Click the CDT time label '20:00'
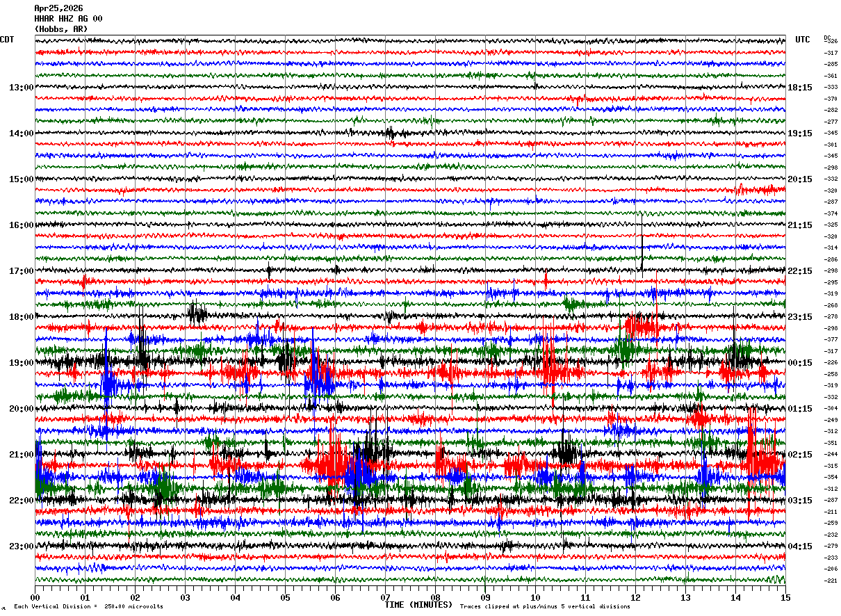The width and height of the screenshot is (841, 616). [x=22, y=409]
